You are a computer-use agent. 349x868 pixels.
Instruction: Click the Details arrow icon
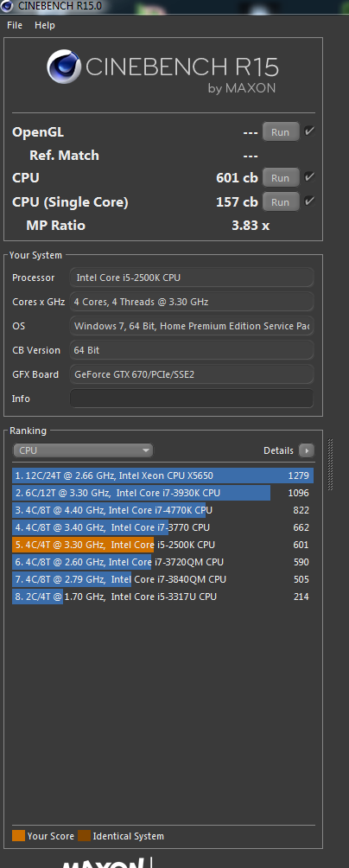307,450
